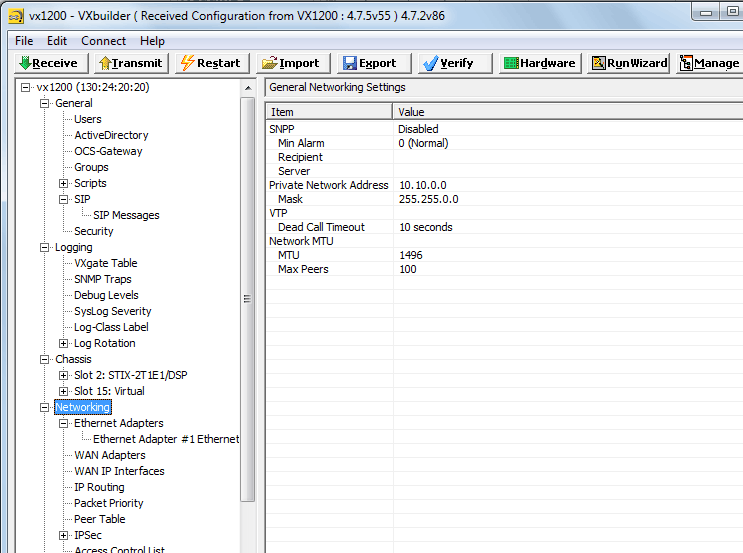743x553 pixels.
Task: Click the tree panel vertical scrollbar
Action: tap(248, 299)
